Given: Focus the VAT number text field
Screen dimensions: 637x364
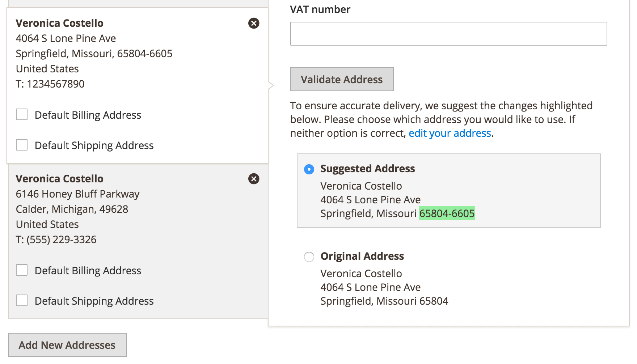Looking at the screenshot, I should click(x=448, y=34).
